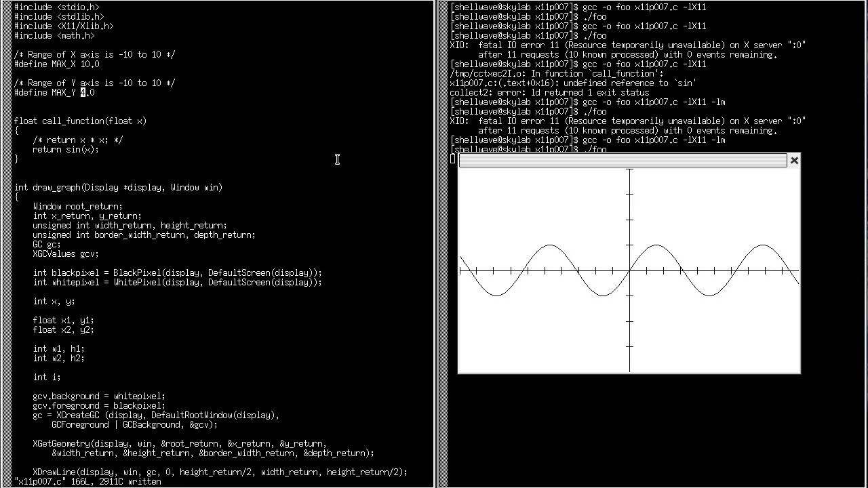Click the 'XGetGeometry(display, win' line
The image size is (868, 488).
point(180,444)
